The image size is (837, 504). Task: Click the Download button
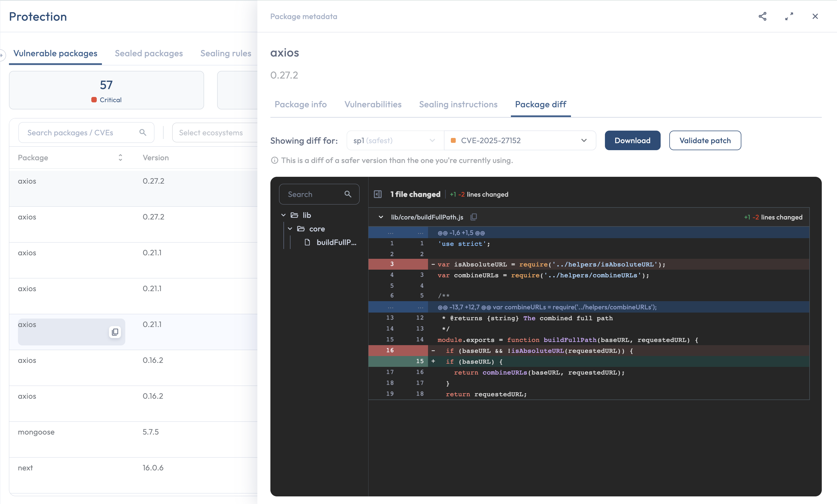[633, 140]
